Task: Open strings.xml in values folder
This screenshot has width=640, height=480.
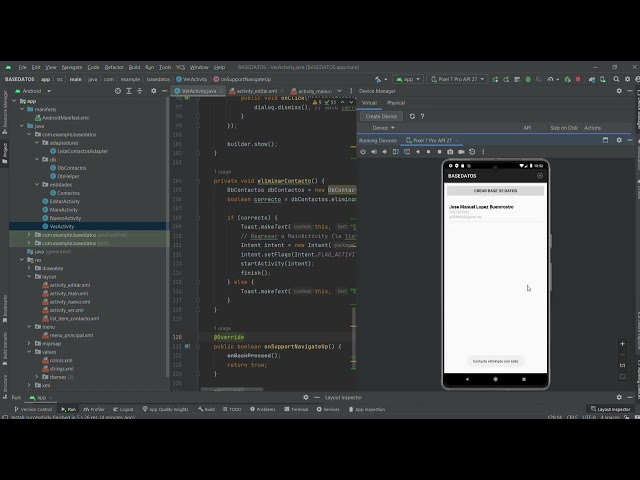Action: [x=58, y=369]
